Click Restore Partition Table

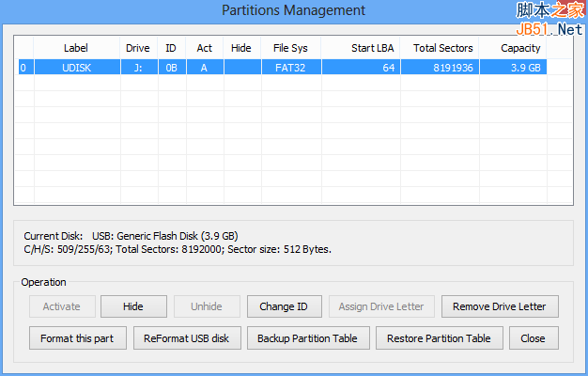coord(439,338)
